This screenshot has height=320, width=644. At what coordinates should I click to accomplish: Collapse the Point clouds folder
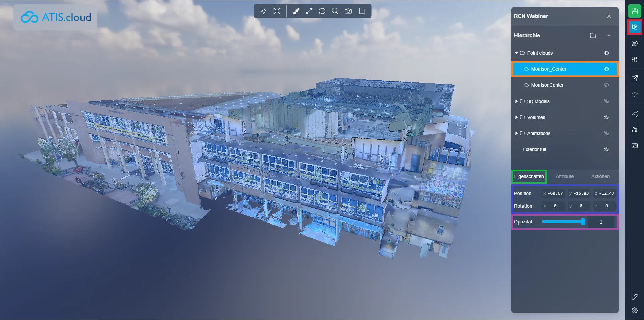coord(516,53)
